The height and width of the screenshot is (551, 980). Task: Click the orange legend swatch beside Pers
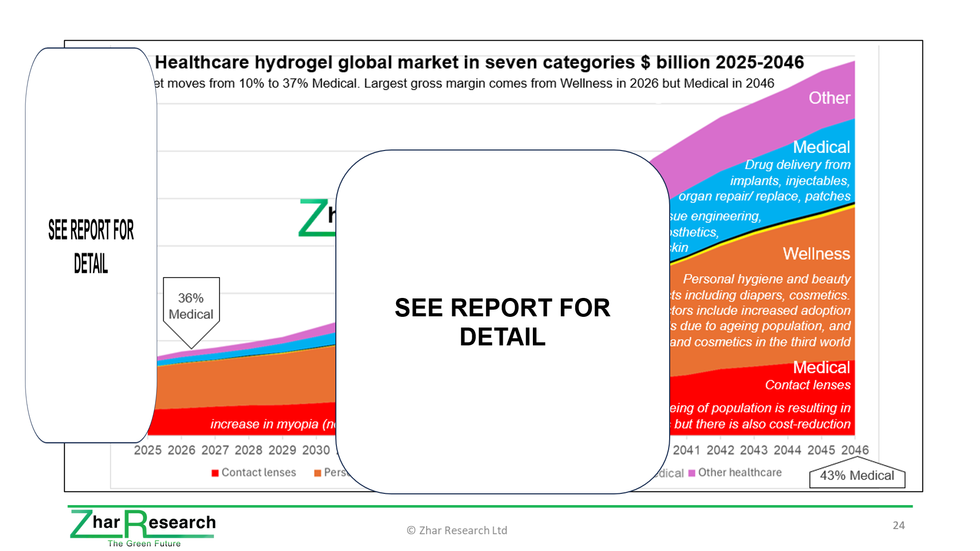(x=317, y=473)
